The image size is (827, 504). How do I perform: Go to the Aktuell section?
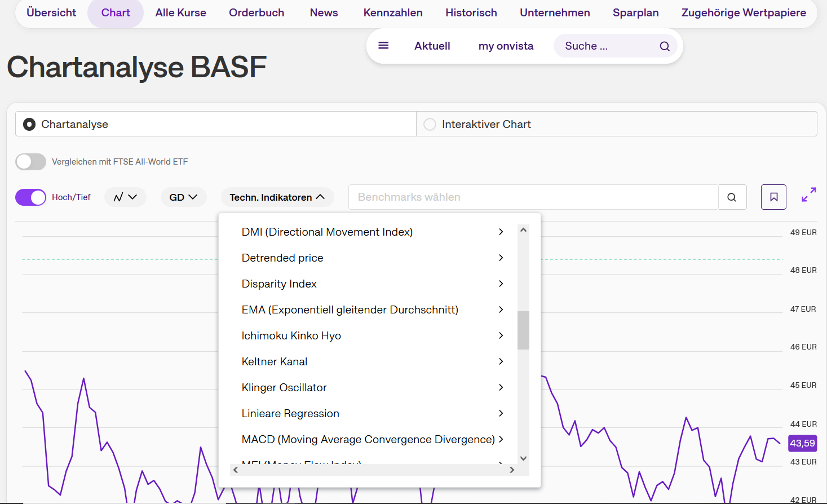(x=432, y=46)
